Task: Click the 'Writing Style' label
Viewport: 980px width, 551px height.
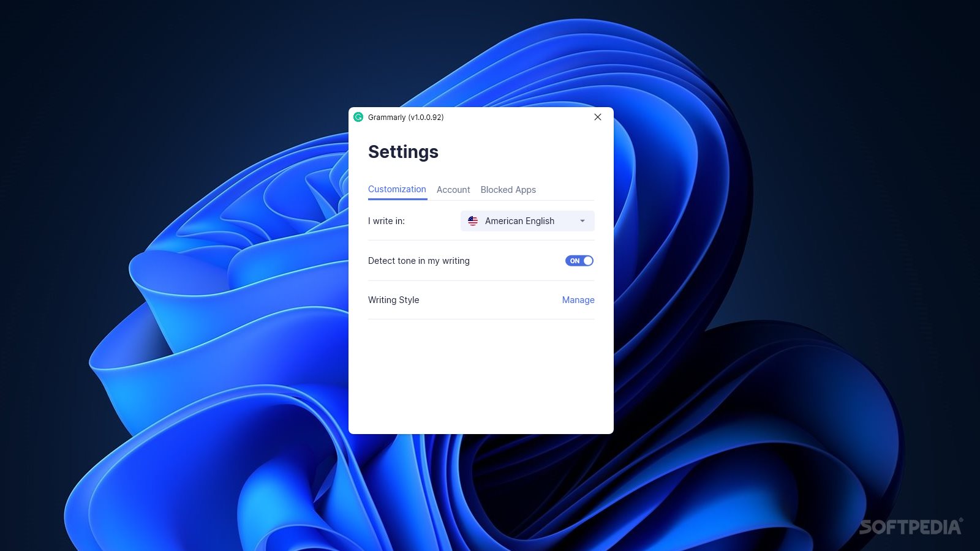Action: 394,300
